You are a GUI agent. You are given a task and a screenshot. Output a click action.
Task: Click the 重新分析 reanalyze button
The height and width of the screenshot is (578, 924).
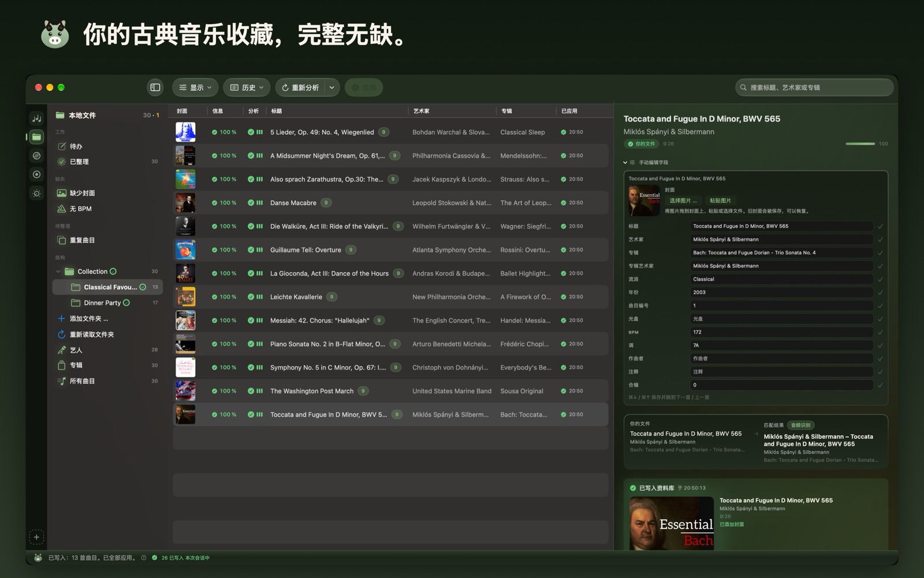300,87
